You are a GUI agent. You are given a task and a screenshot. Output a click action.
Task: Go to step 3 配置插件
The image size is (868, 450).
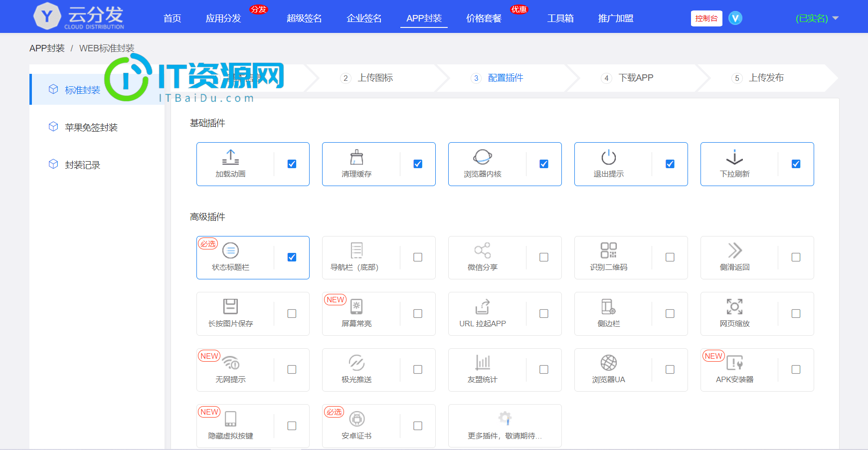[x=498, y=78]
